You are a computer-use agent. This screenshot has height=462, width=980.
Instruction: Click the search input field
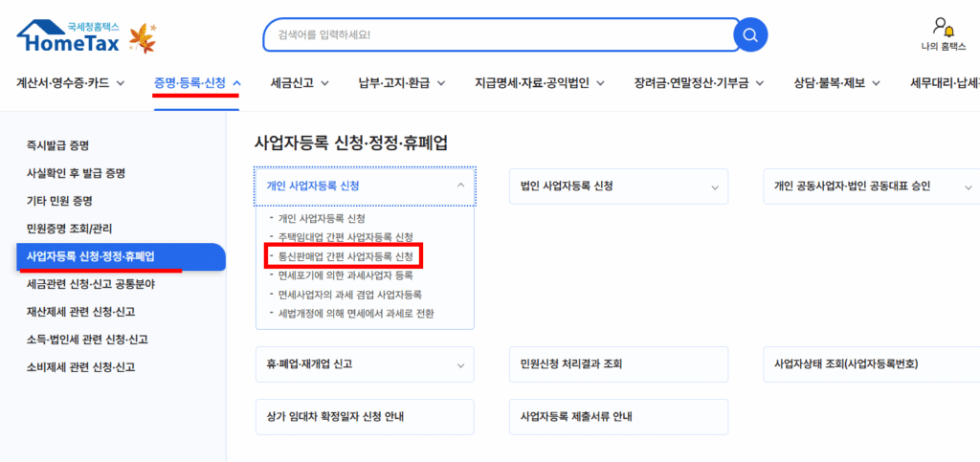pos(501,34)
